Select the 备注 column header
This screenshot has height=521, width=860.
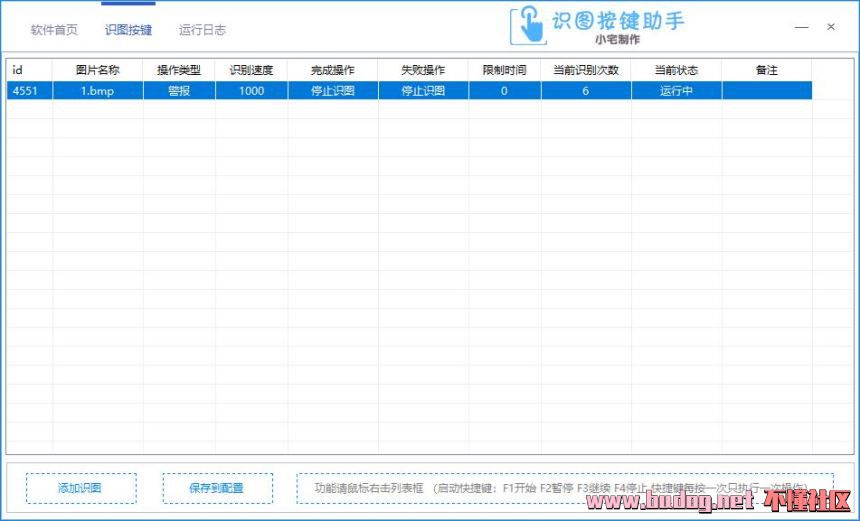[766, 71]
